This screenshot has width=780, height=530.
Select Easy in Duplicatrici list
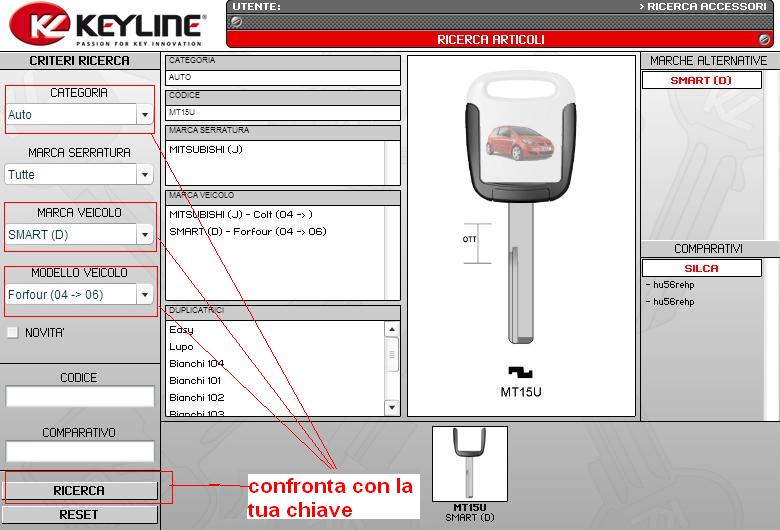[x=181, y=329]
